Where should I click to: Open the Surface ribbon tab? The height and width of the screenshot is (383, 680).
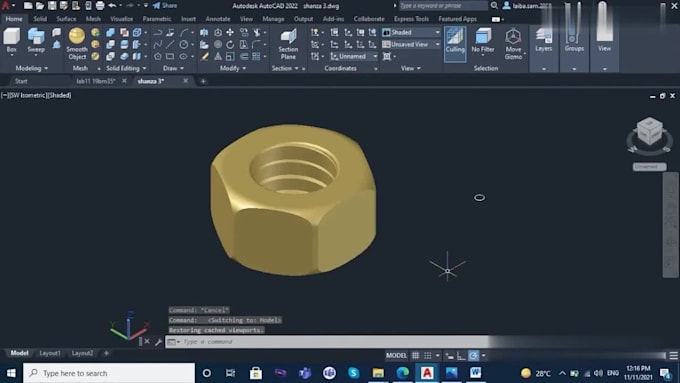pos(66,19)
